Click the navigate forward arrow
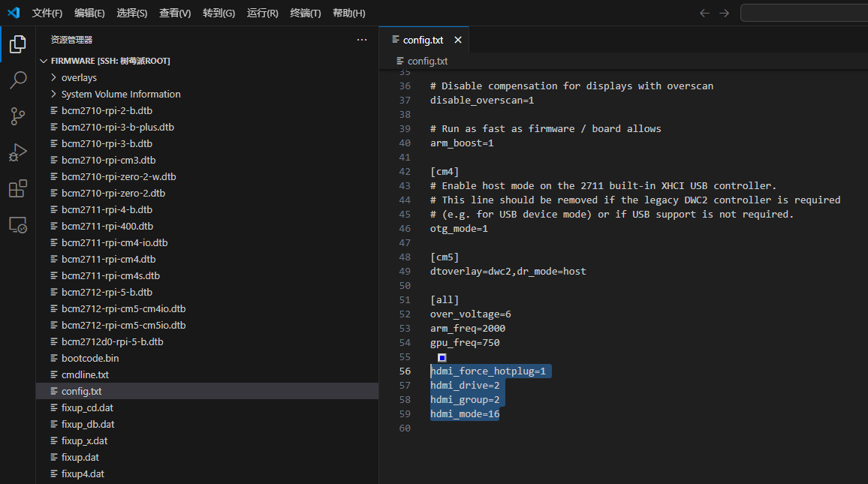The image size is (868, 484). tap(724, 13)
